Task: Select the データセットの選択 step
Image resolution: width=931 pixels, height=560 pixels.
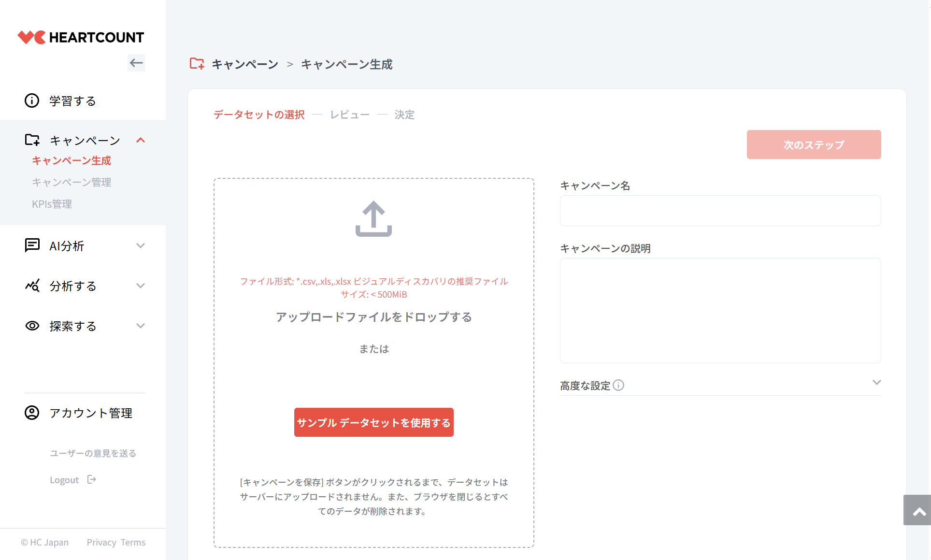Action: [x=259, y=115]
